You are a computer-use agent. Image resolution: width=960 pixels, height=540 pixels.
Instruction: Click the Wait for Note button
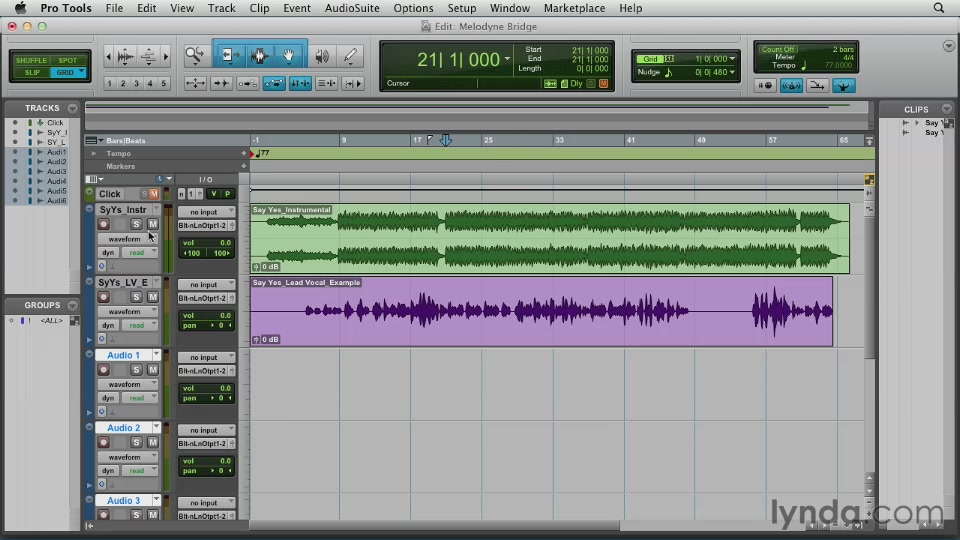point(765,85)
